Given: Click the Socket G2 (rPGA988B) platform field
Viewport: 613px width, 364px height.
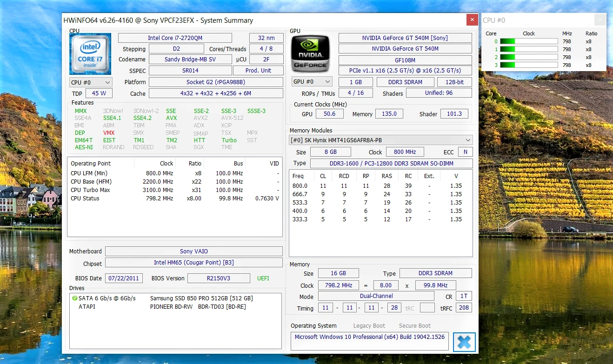Looking at the screenshot, I should (x=216, y=82).
